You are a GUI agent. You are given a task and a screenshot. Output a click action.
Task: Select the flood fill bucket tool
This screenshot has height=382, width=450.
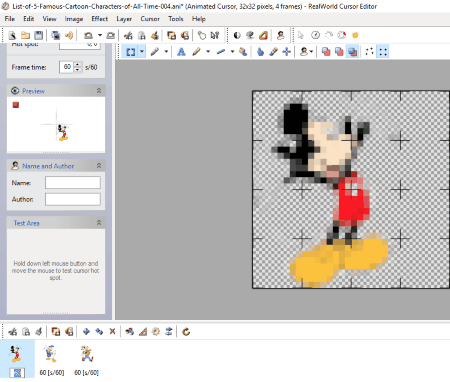[x=243, y=52]
